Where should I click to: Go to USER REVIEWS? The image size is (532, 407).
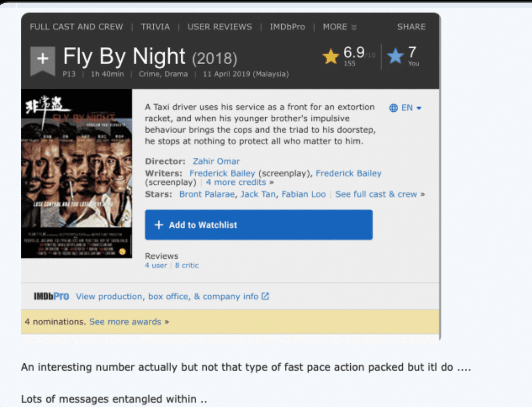pyautogui.click(x=219, y=27)
